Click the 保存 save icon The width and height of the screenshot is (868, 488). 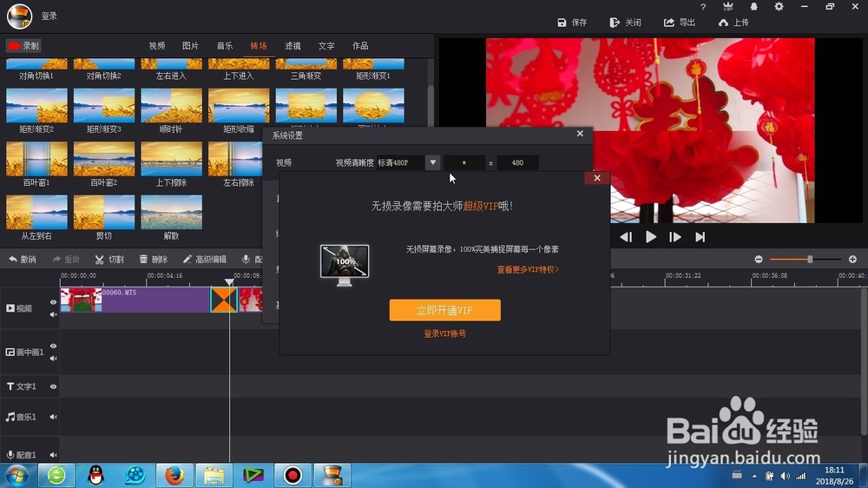562,23
